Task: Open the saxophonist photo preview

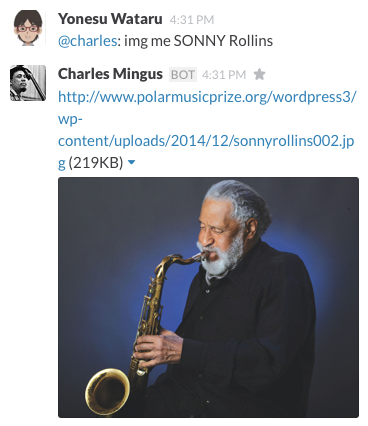Action: 208,297
